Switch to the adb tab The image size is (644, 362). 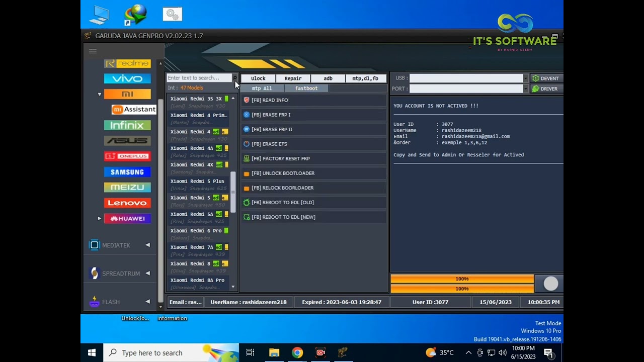pyautogui.click(x=328, y=78)
